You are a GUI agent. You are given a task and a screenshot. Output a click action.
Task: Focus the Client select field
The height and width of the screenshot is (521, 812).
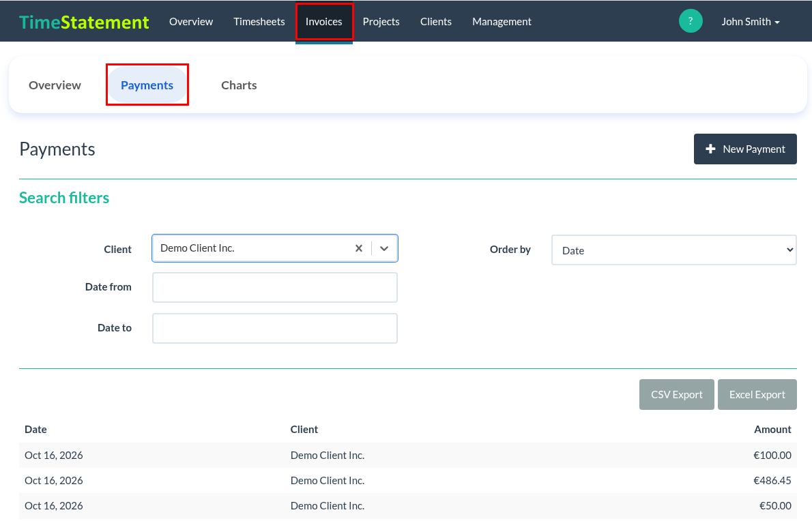275,248
